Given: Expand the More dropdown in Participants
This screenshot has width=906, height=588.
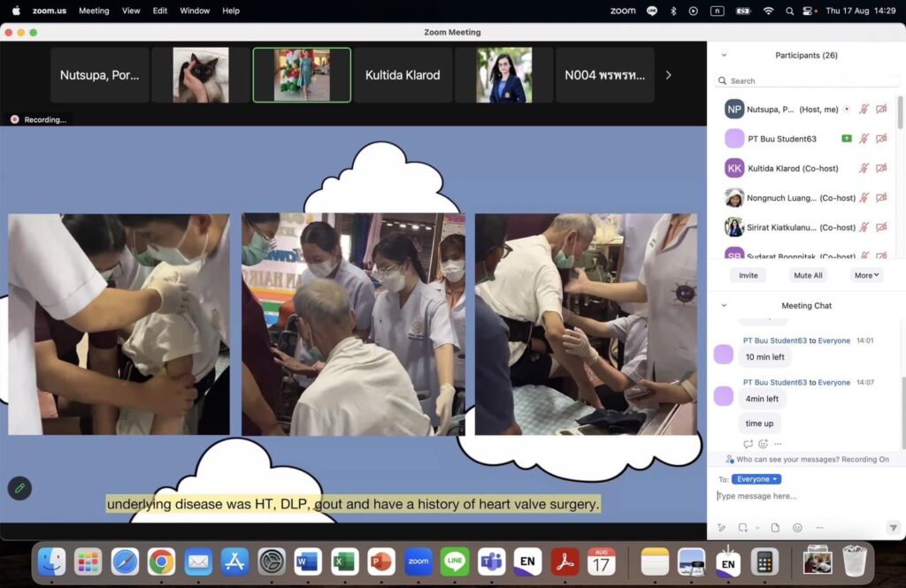Looking at the screenshot, I should coord(866,275).
